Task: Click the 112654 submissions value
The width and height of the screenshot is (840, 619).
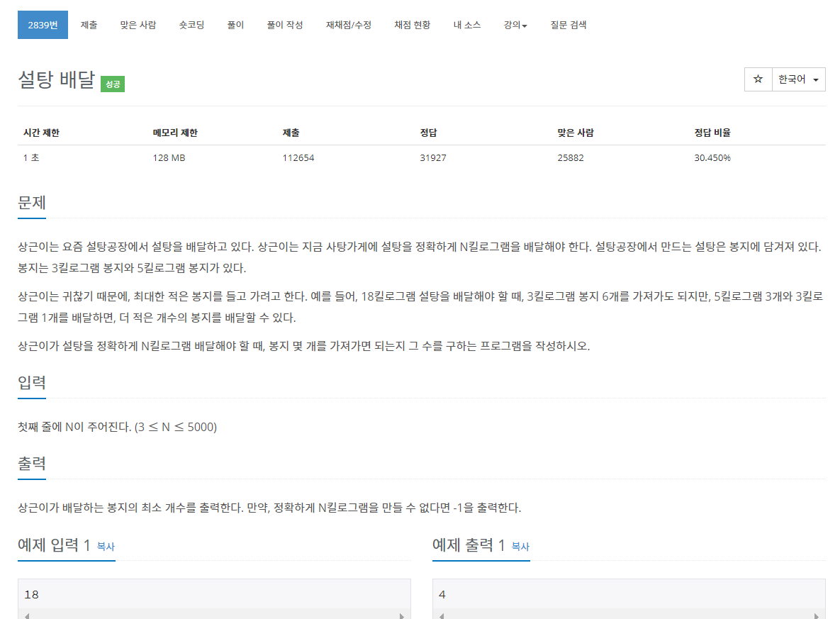Action: 298,157
